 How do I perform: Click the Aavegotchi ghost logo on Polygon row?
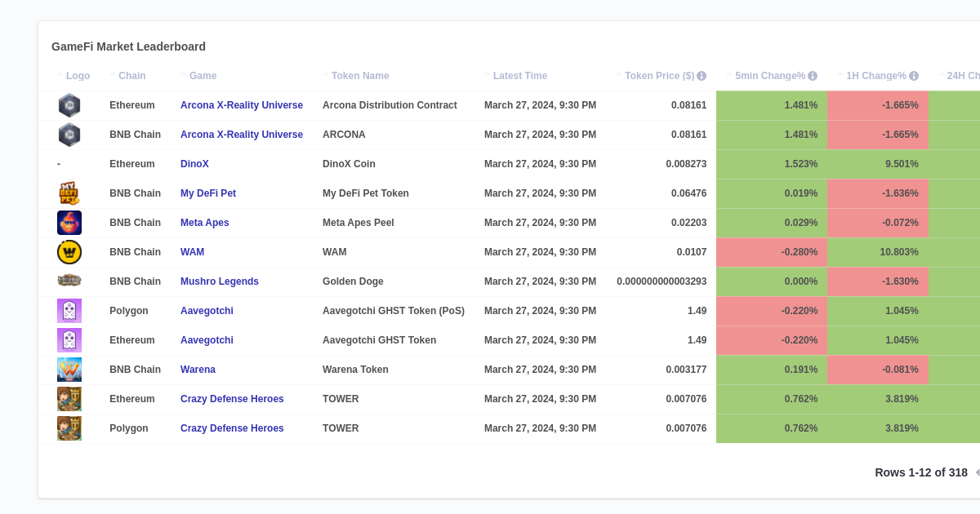(x=69, y=310)
